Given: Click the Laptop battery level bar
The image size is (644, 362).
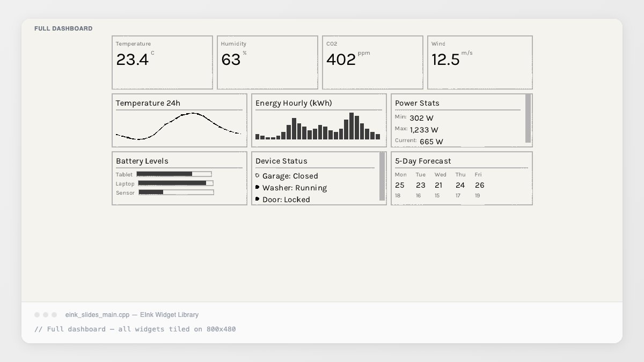Looking at the screenshot, I should [x=175, y=183].
